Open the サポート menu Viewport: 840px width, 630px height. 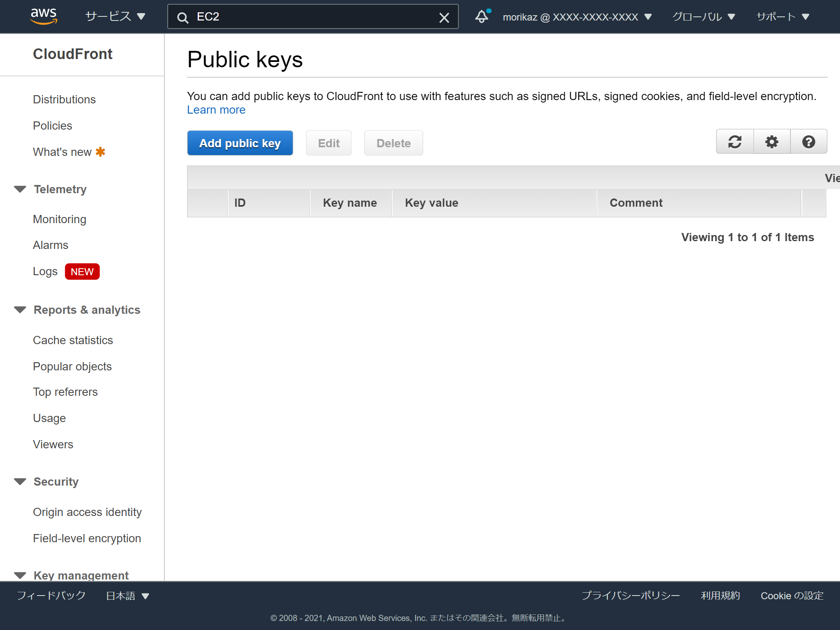click(783, 16)
